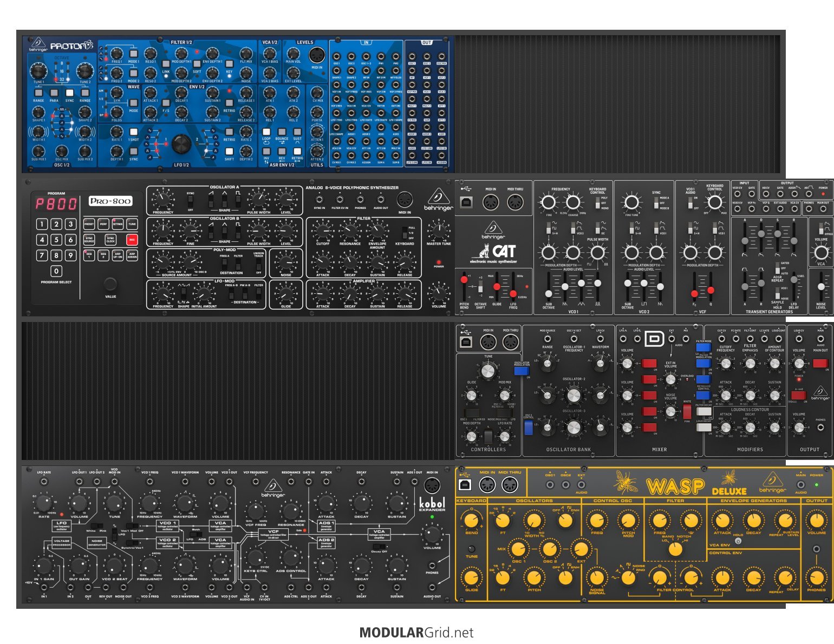Toggle the Pro-800 UNISON TRACK switch
The image size is (834, 644).
pyautogui.click(x=258, y=263)
